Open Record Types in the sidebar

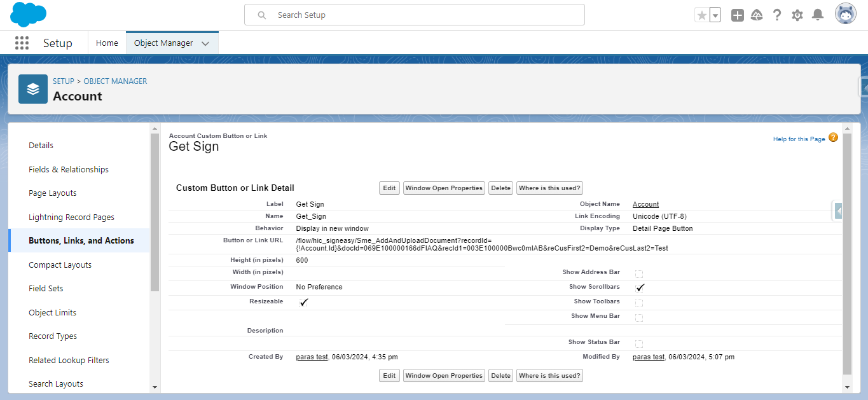click(x=53, y=336)
